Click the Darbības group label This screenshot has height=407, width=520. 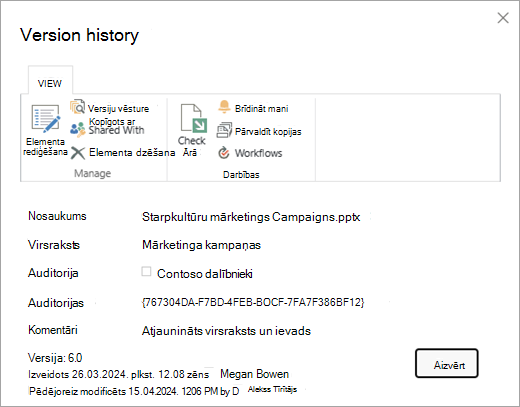pyautogui.click(x=241, y=175)
